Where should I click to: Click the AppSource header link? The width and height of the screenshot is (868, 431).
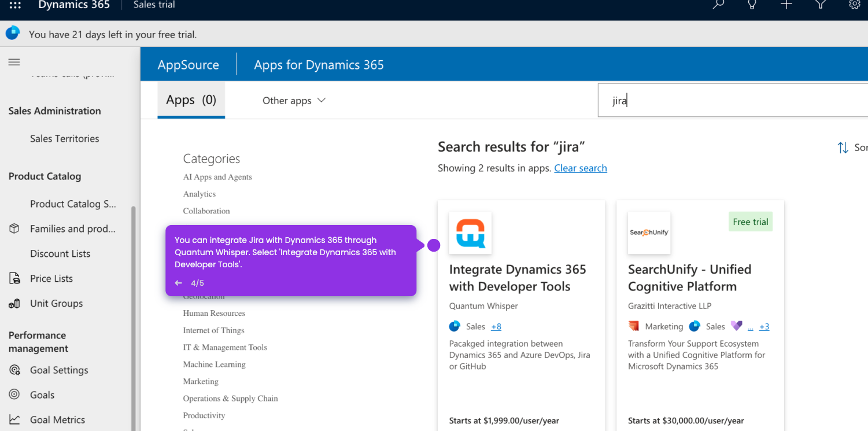pos(189,65)
